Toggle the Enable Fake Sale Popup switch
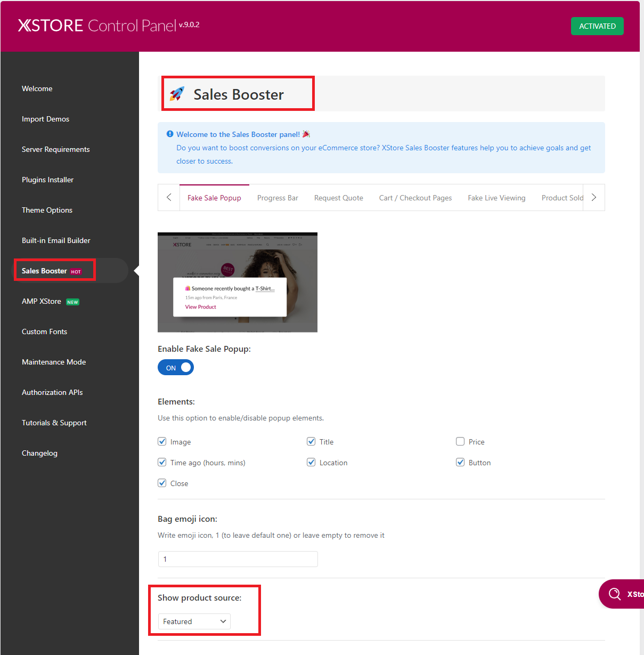 176,367
